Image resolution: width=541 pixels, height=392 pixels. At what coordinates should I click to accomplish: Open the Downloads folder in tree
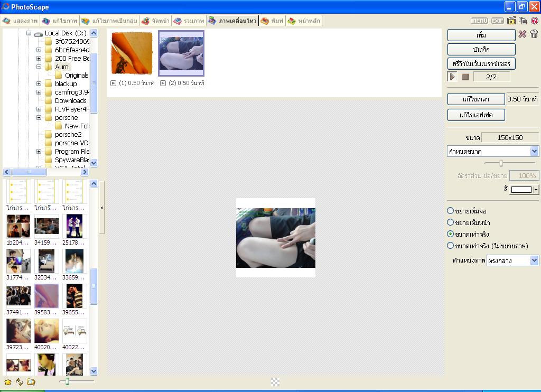pyautogui.click(x=70, y=100)
